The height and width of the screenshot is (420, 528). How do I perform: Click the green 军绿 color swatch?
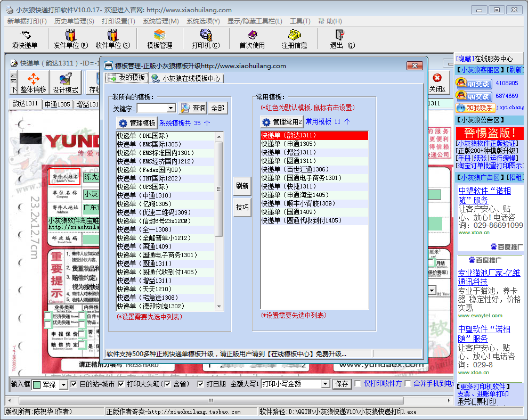(x=37, y=384)
